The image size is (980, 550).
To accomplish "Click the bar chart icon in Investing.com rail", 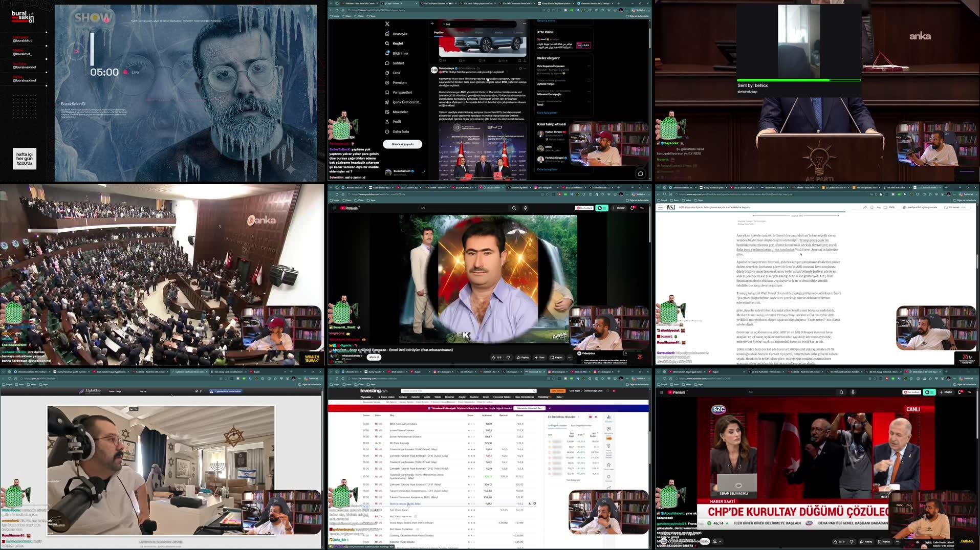I will pyautogui.click(x=608, y=417).
